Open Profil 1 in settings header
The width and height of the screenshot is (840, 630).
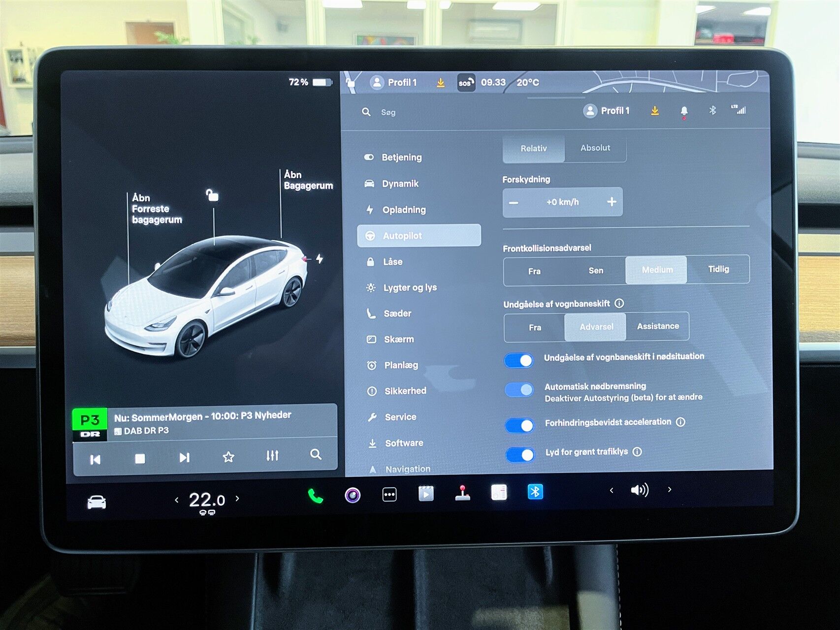click(x=606, y=111)
